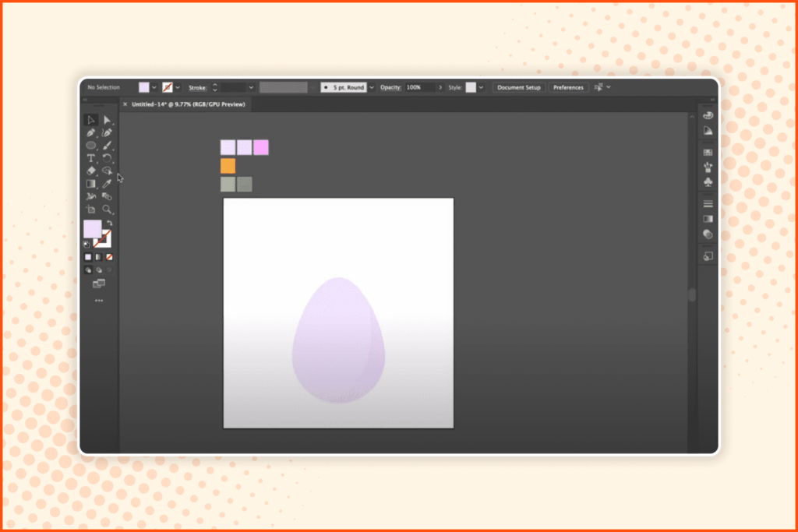Enable Draw Normal mode

(88, 270)
